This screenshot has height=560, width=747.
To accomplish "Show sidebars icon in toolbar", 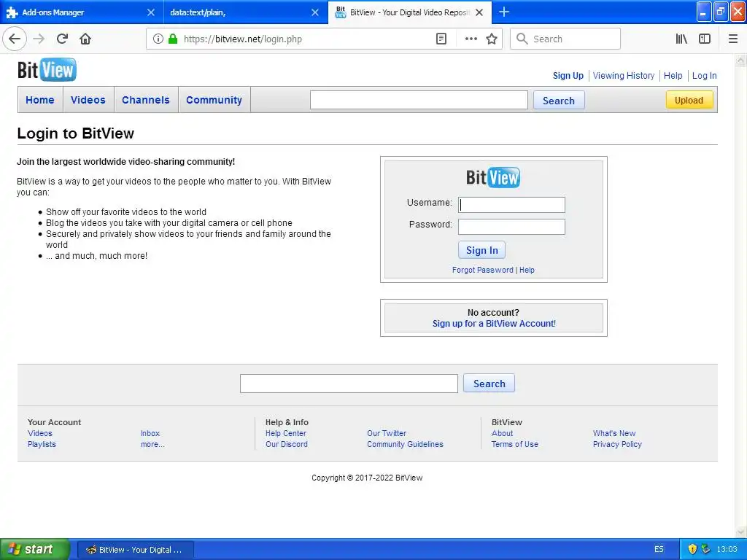I will coord(705,39).
